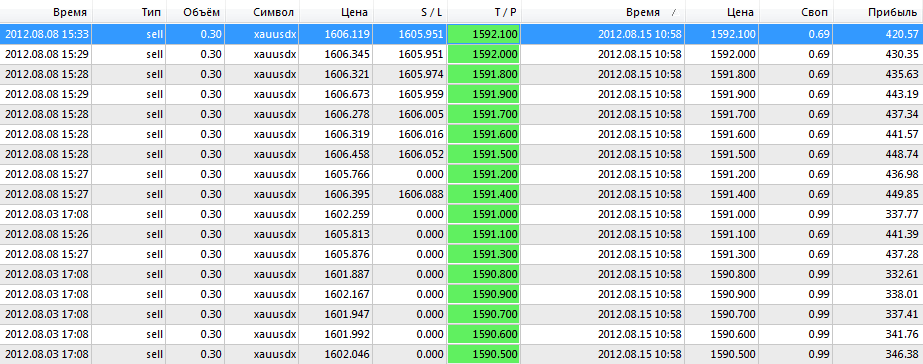Select stop loss cell 1605.959
923x364 pixels.
tap(409, 94)
